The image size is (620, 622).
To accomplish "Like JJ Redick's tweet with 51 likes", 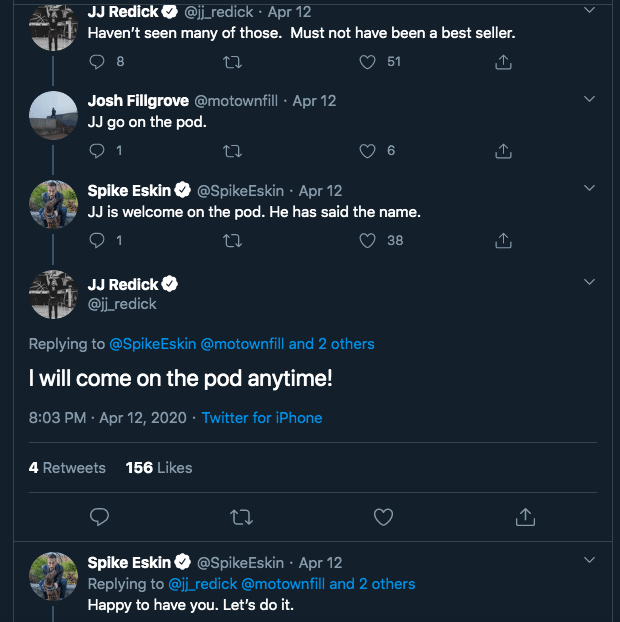I will point(368,62).
